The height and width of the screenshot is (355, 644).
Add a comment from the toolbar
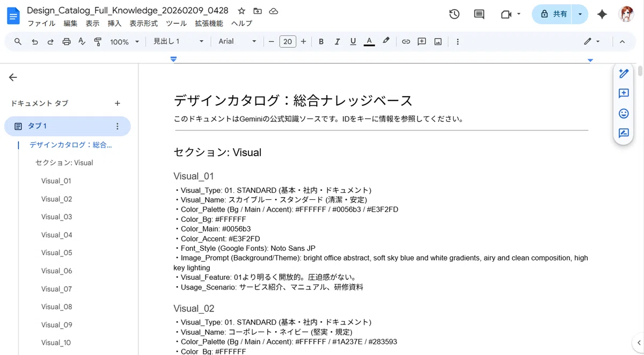[422, 41]
